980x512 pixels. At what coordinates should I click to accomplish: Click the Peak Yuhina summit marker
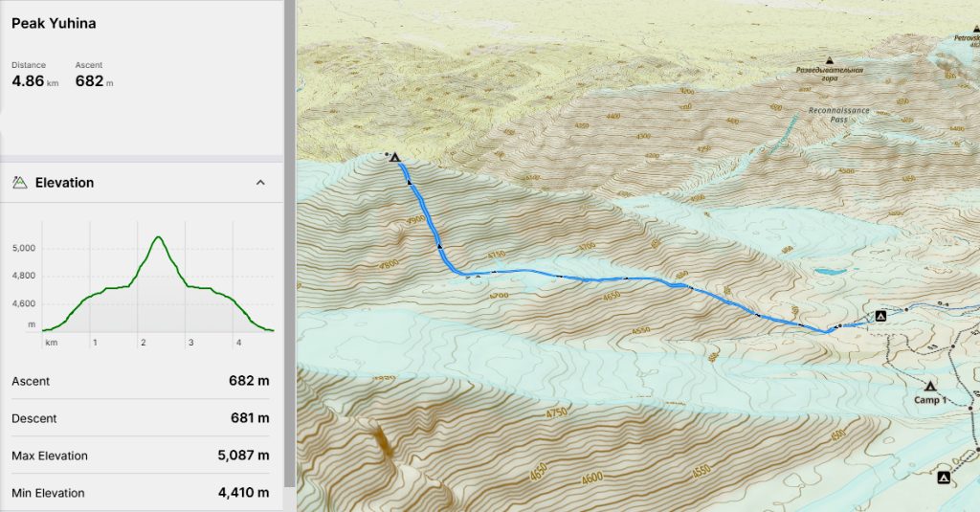click(394, 158)
